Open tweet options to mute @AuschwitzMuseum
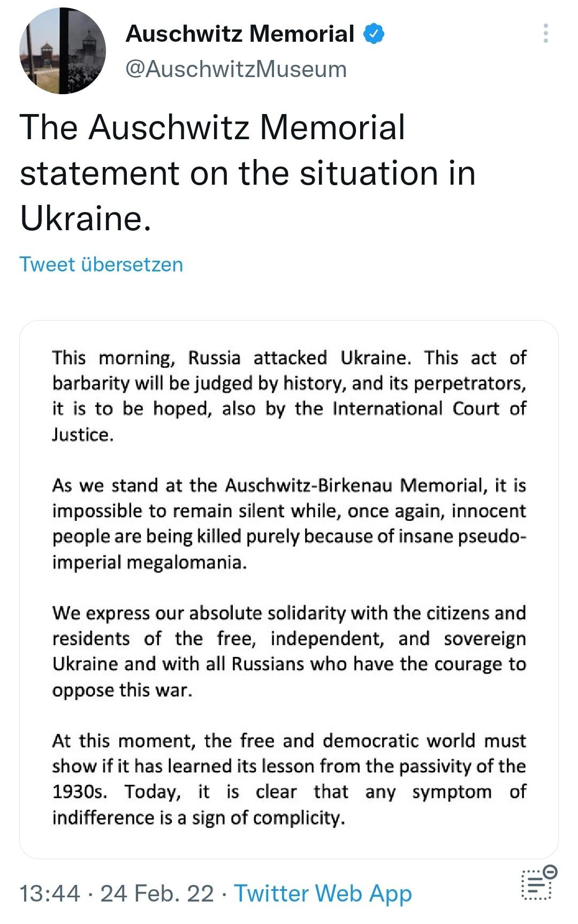 [x=546, y=33]
